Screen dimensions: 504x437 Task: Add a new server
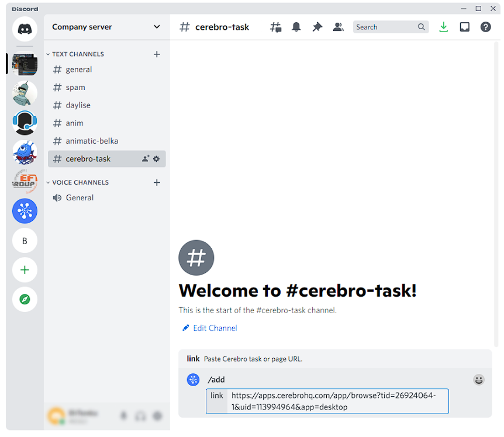[x=25, y=270]
